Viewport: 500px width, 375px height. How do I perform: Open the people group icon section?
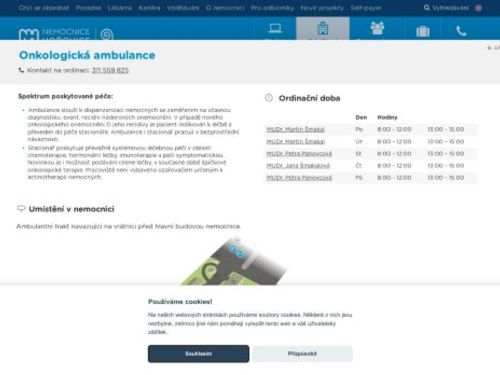377,29
